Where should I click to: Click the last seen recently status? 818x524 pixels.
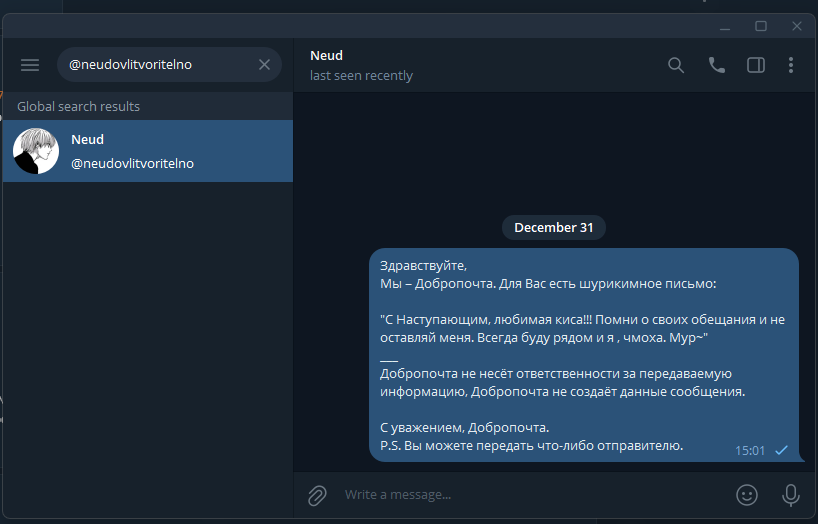coord(361,75)
